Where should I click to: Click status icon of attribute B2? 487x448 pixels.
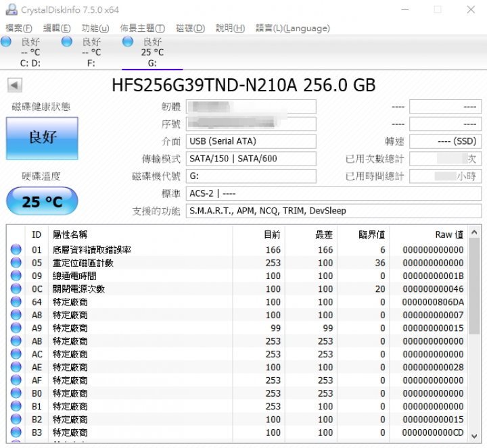click(16, 419)
